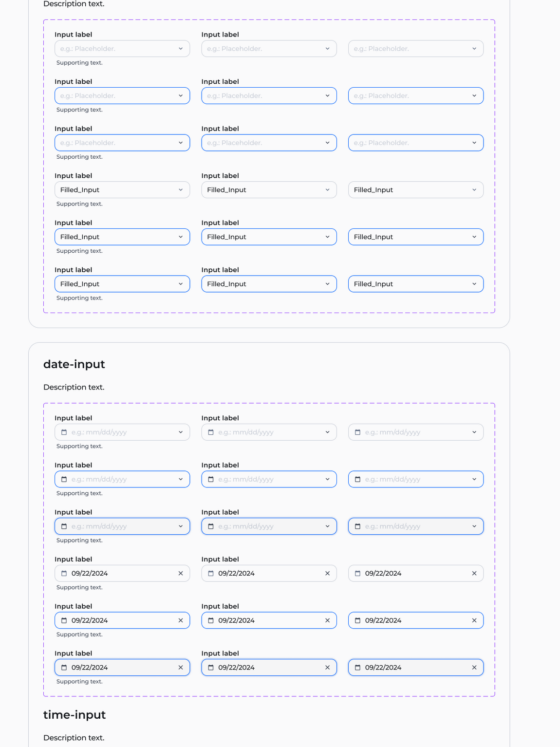This screenshot has width=560, height=747.
Task: Expand the top-left Placeholder dropdown chevron
Action: (x=181, y=49)
